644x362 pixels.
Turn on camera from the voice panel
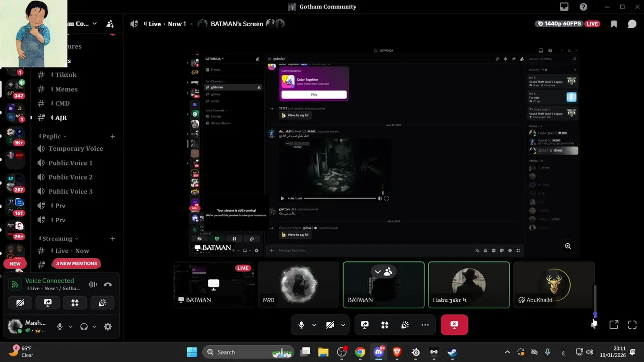20,303
